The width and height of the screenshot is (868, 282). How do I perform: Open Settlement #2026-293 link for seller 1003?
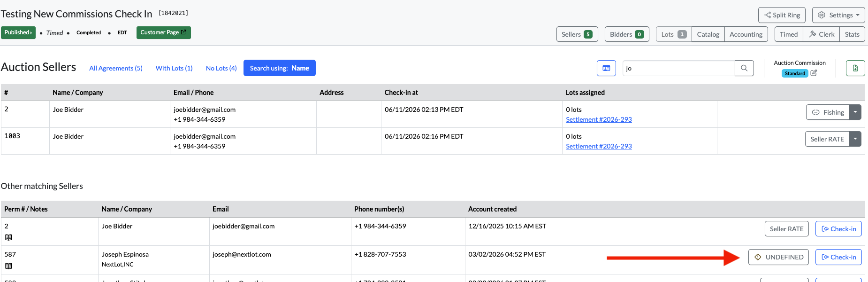(599, 146)
